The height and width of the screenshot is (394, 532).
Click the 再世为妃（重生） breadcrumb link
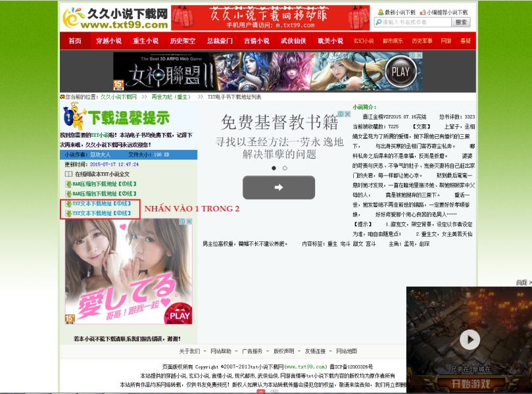(171, 97)
